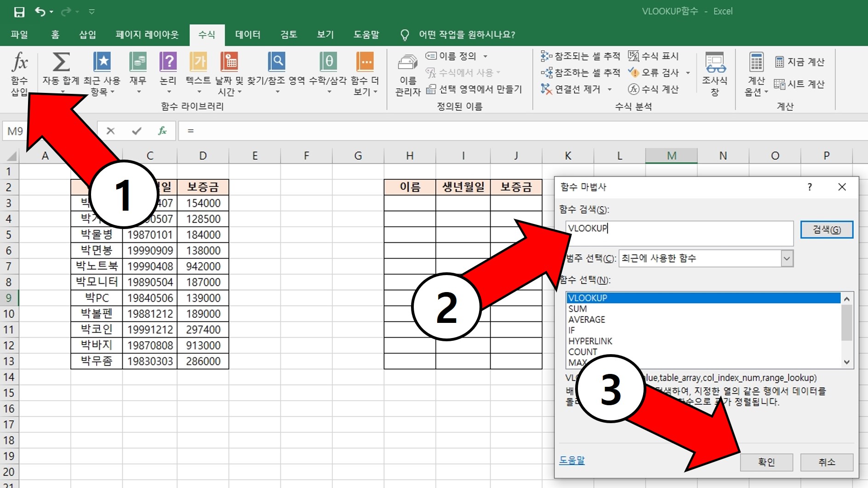Save the workbook from quick access toolbar
This screenshot has height=488, width=868.
point(19,12)
